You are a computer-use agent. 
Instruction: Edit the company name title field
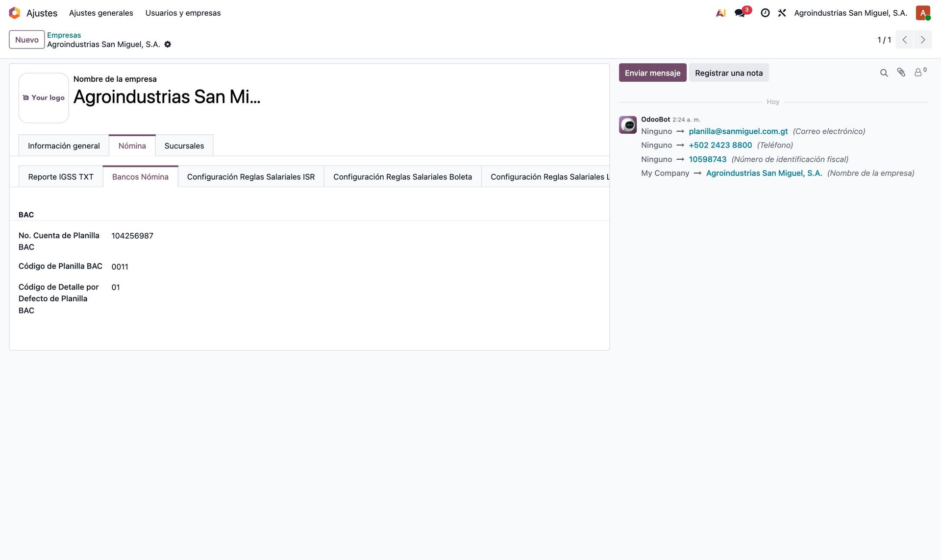tap(167, 97)
